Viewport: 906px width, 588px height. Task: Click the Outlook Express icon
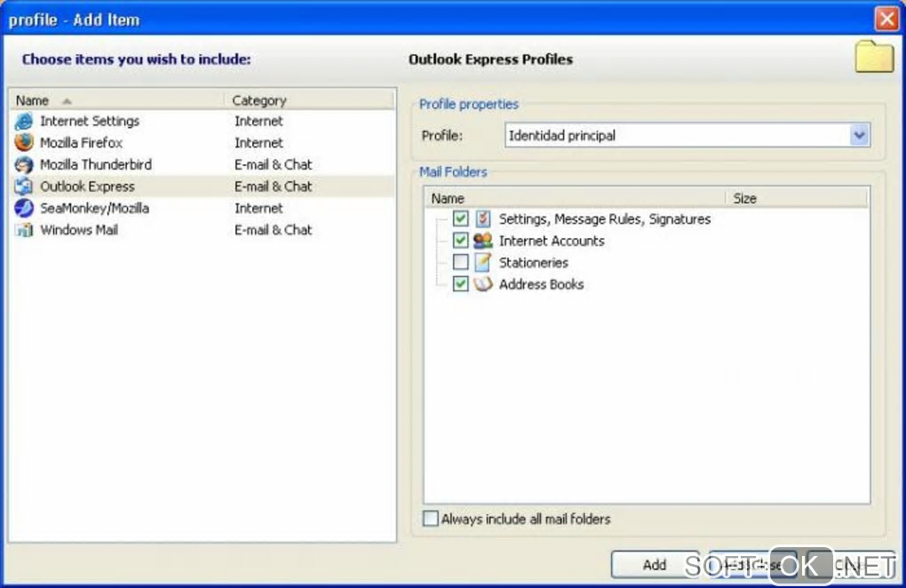pos(24,186)
